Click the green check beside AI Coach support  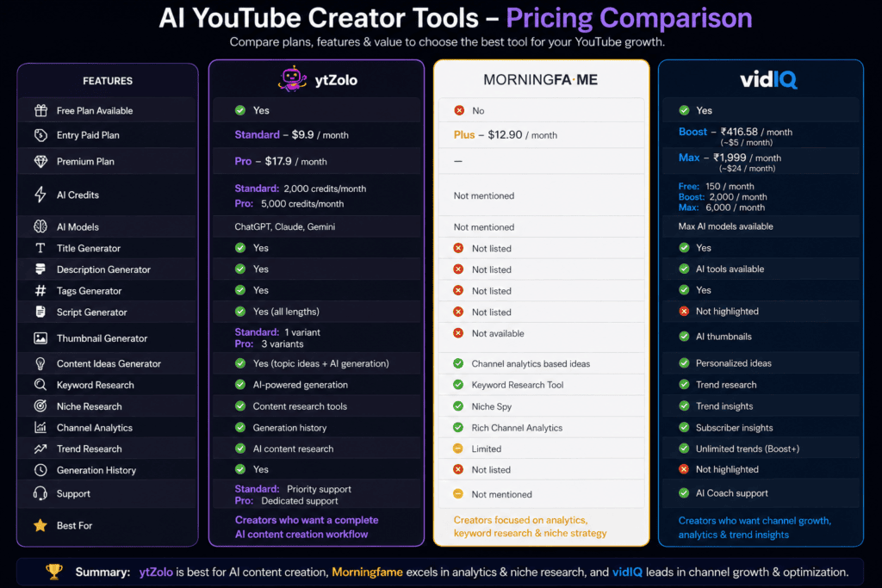pyautogui.click(x=684, y=493)
